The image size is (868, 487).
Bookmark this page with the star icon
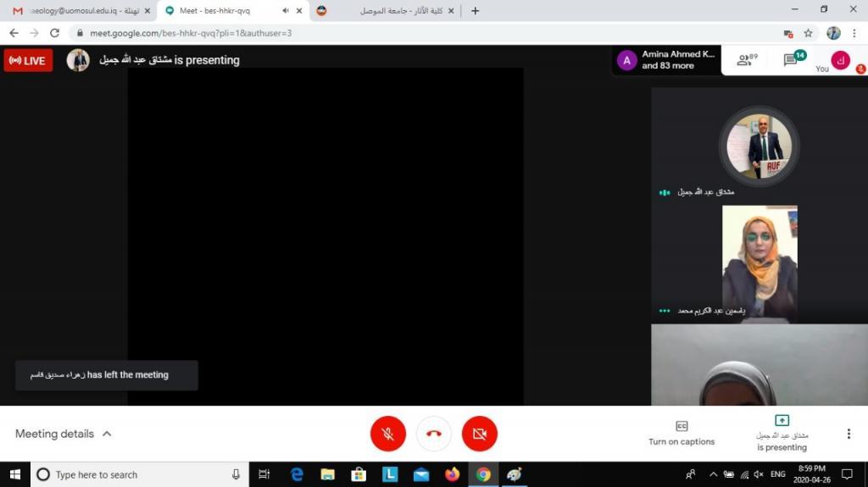(x=809, y=33)
